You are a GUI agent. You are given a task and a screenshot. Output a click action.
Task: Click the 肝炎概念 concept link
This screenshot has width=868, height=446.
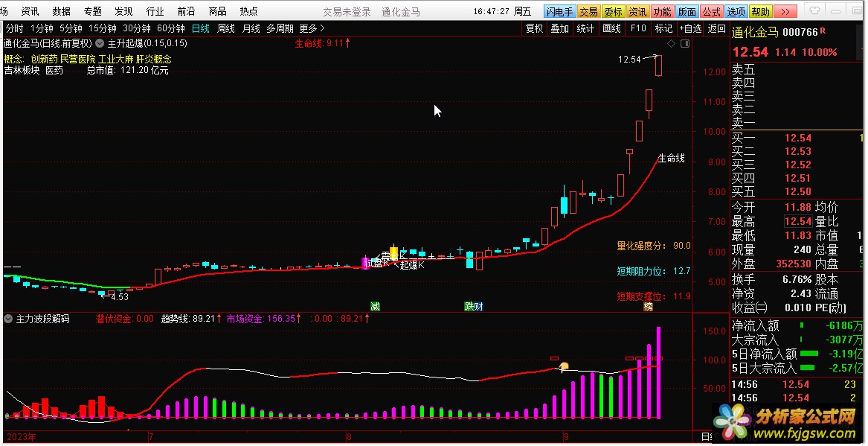pos(154,60)
